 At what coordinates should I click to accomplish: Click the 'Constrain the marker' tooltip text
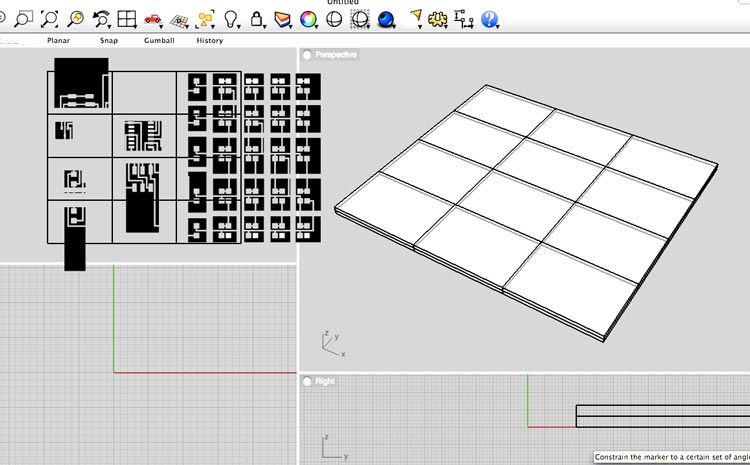click(x=672, y=457)
